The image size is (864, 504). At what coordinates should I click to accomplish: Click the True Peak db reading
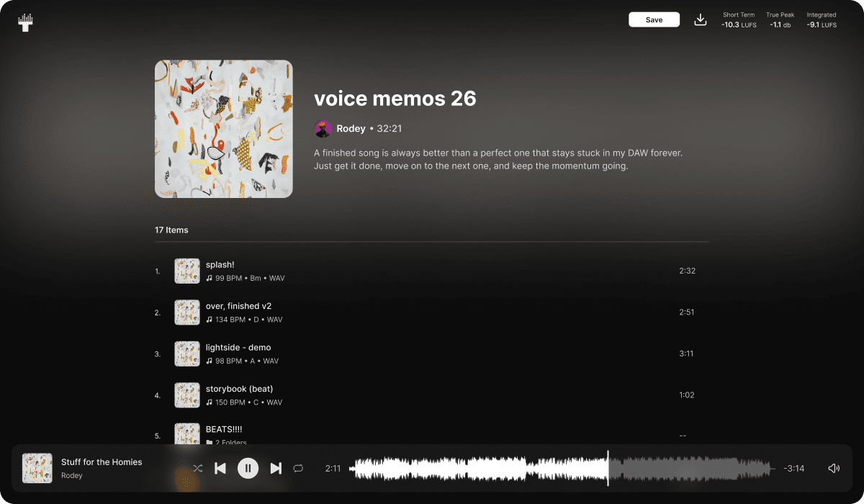(780, 20)
